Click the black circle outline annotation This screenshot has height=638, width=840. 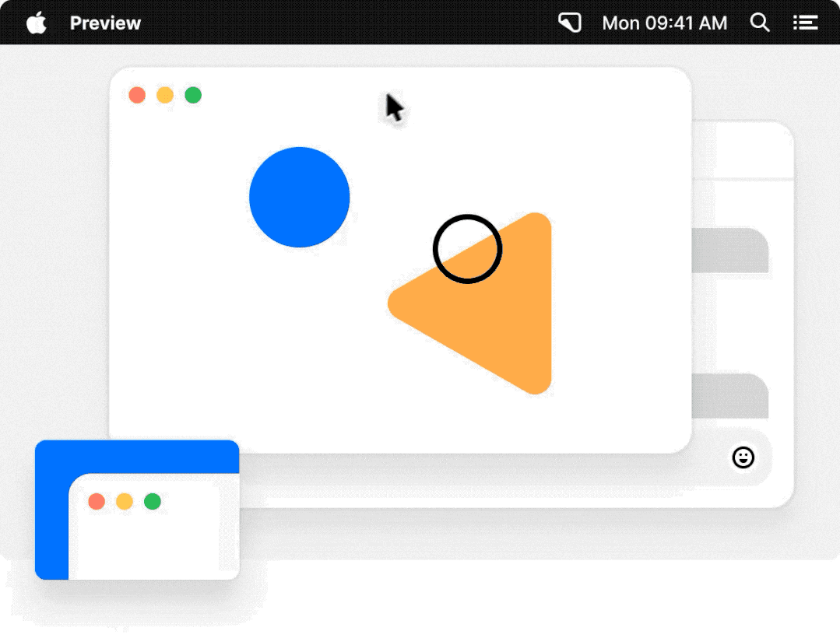click(467, 249)
